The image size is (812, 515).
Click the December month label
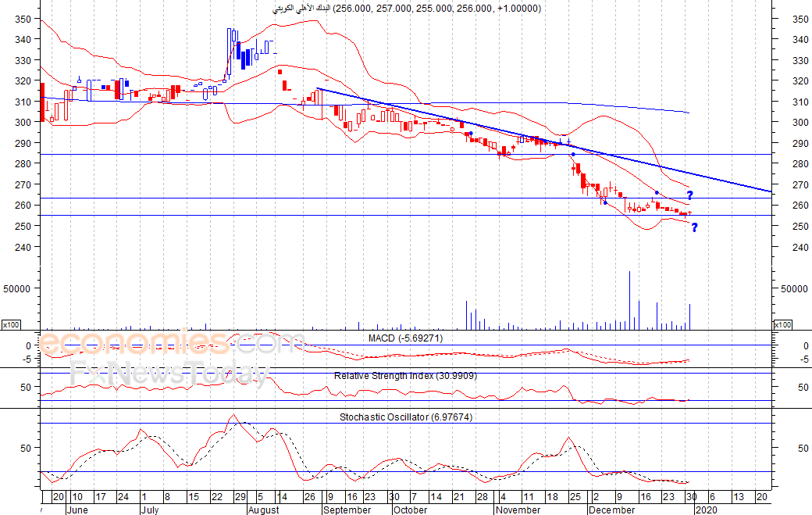click(x=611, y=510)
